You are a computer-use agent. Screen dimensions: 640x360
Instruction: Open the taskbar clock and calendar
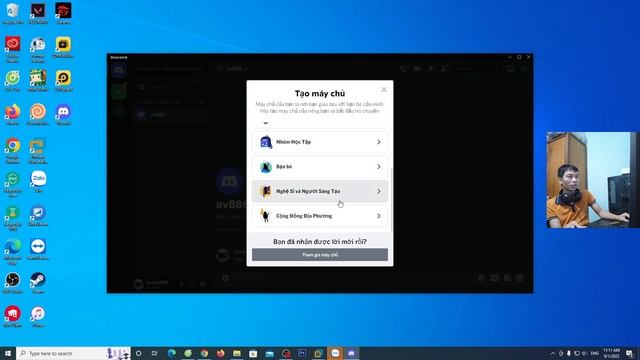611,353
